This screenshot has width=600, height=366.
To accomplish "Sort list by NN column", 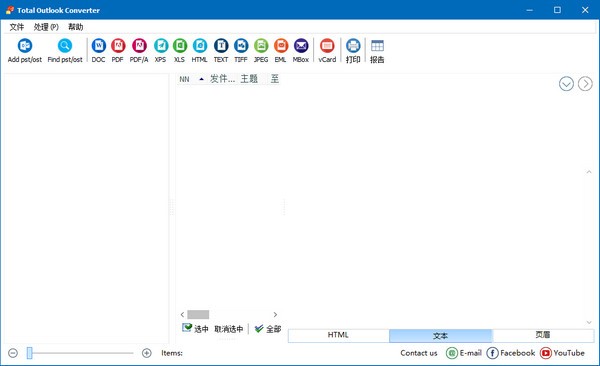I will click(x=184, y=79).
